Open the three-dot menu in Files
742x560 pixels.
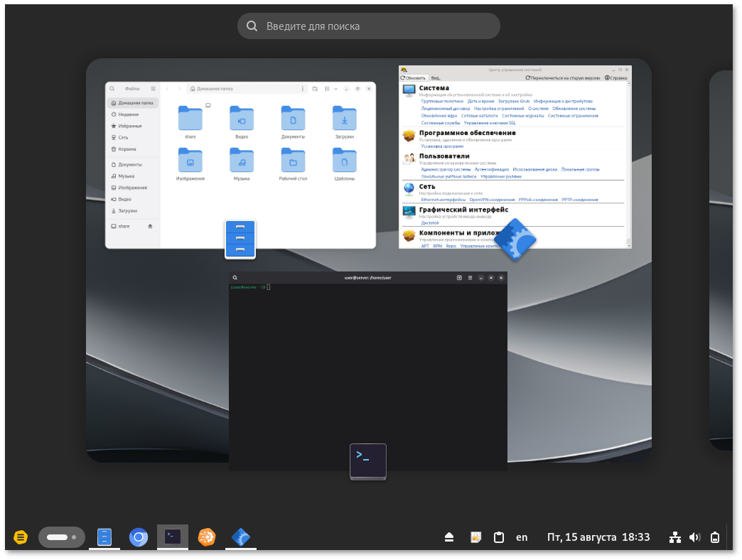303,89
